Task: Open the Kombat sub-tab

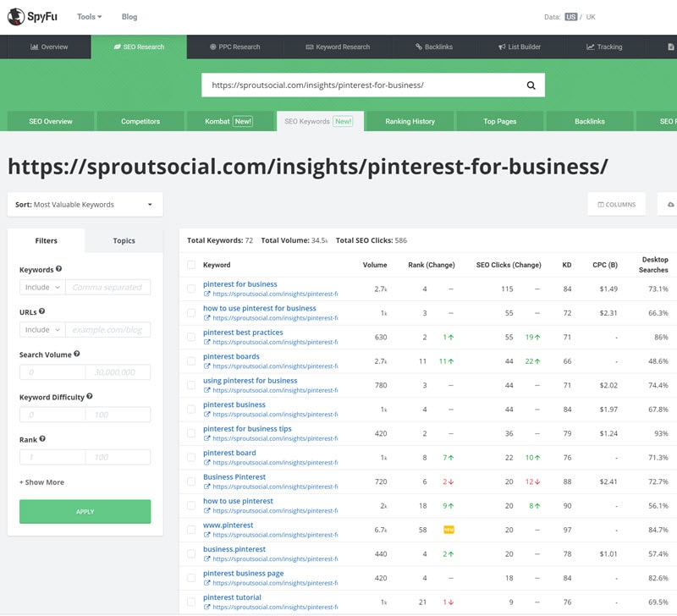Action: [x=228, y=121]
